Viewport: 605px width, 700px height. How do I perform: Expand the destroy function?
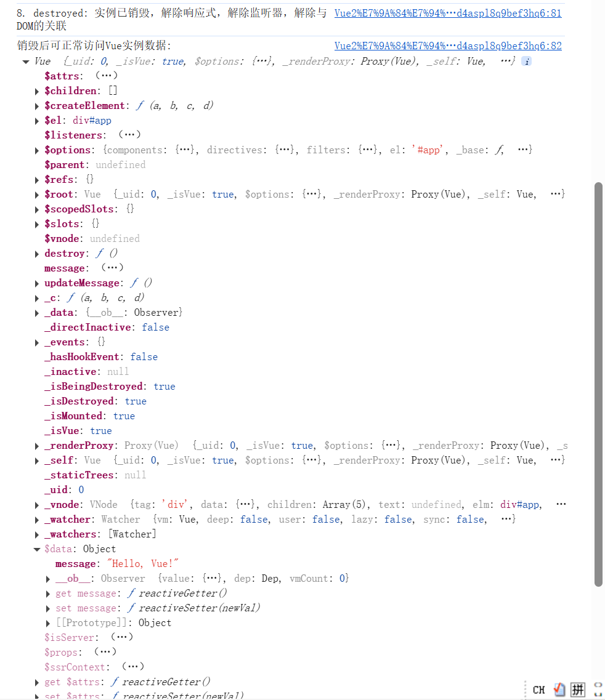click(36, 254)
